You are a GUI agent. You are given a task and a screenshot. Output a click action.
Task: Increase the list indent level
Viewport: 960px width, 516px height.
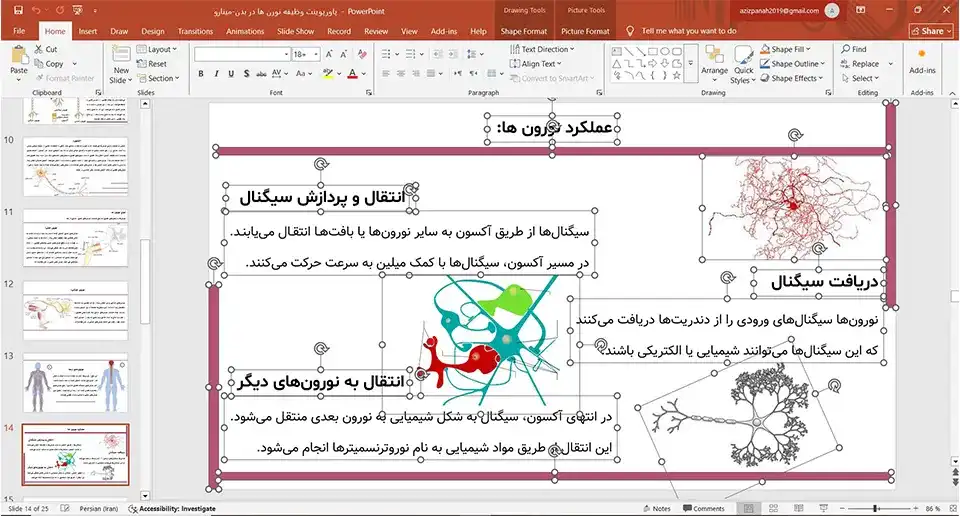[x=452, y=54]
